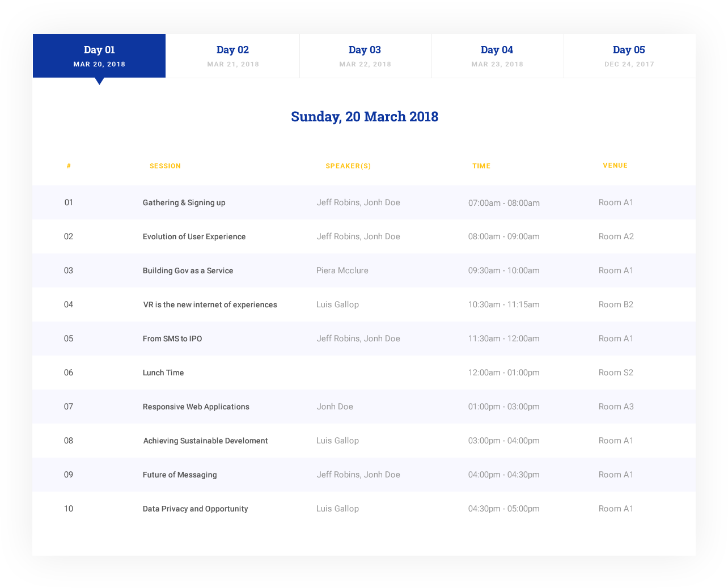Click the time 04:30pm - 05:00pm
Viewport: 728px width, 588px height.
504,509
